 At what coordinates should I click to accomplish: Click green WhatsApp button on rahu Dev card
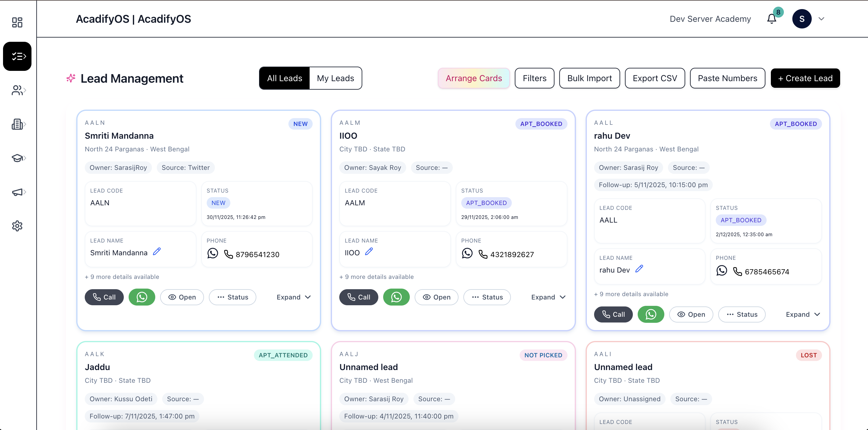click(x=651, y=314)
